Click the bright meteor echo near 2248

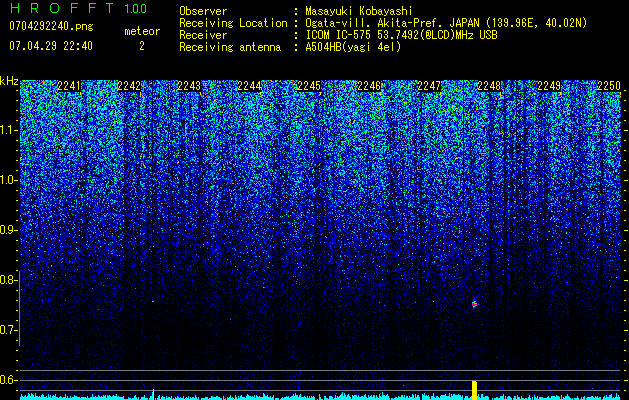tap(475, 304)
